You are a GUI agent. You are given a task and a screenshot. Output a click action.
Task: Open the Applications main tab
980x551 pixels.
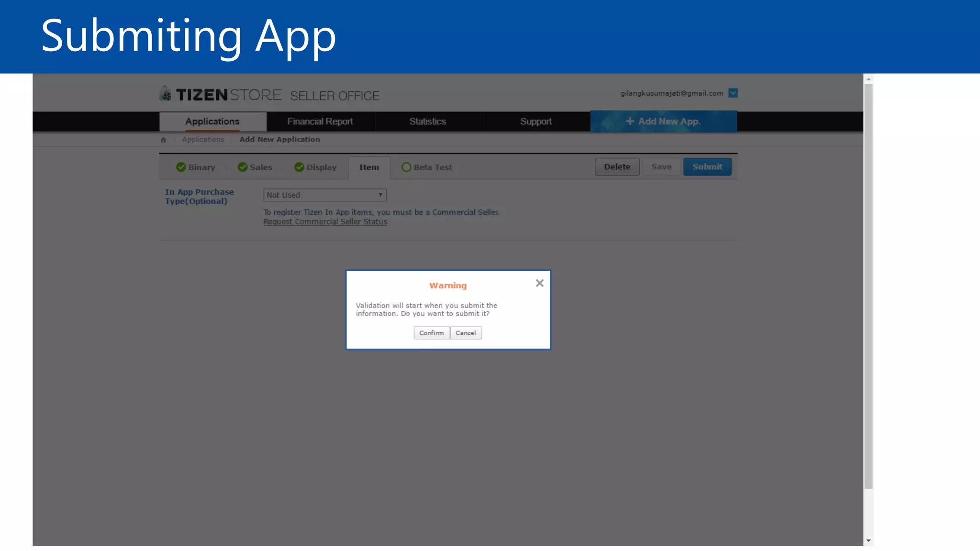212,121
